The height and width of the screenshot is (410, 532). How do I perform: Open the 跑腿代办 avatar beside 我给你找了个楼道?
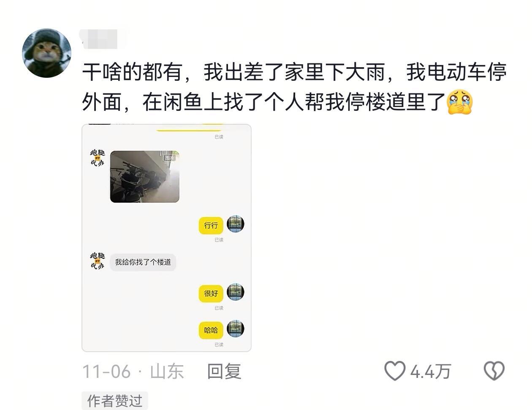(x=98, y=261)
